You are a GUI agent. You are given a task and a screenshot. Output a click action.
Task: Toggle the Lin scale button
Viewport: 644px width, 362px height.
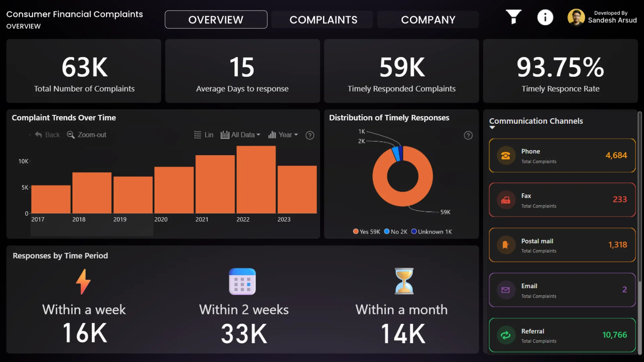204,135
